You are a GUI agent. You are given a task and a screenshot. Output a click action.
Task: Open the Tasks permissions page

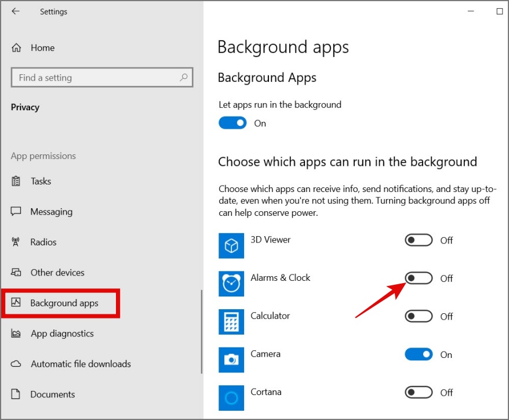pos(41,181)
